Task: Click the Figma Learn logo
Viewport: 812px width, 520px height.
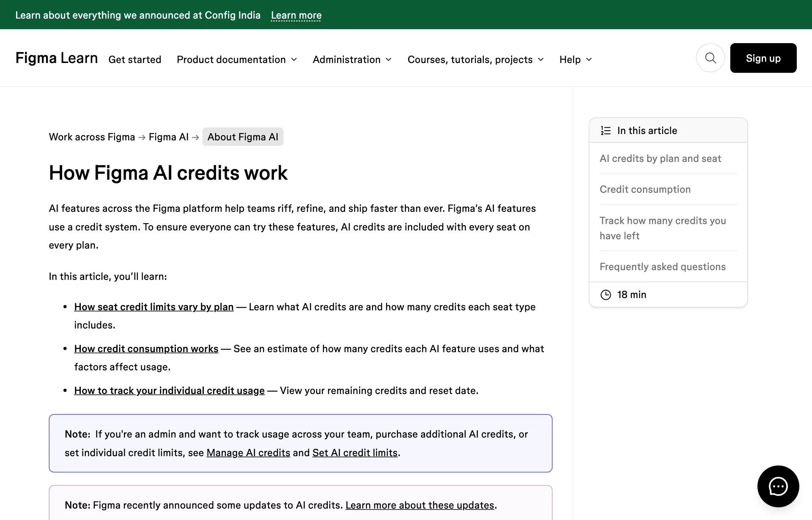Action: click(57, 58)
